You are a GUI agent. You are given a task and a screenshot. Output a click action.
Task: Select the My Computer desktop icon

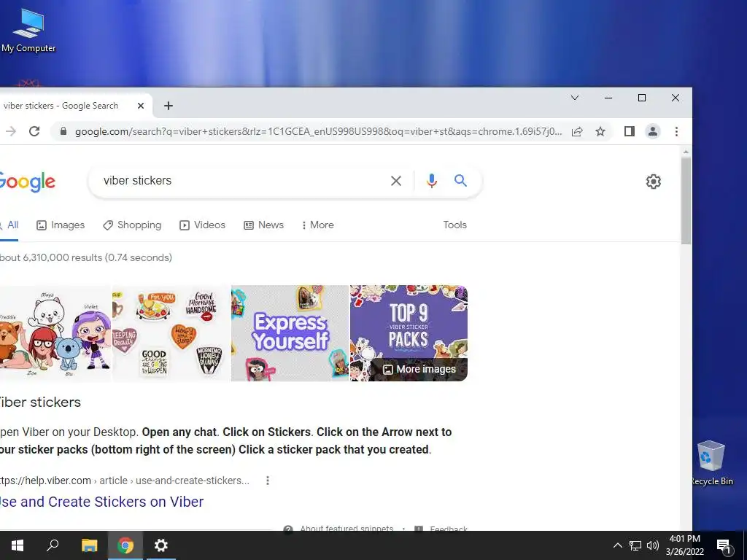[28, 30]
